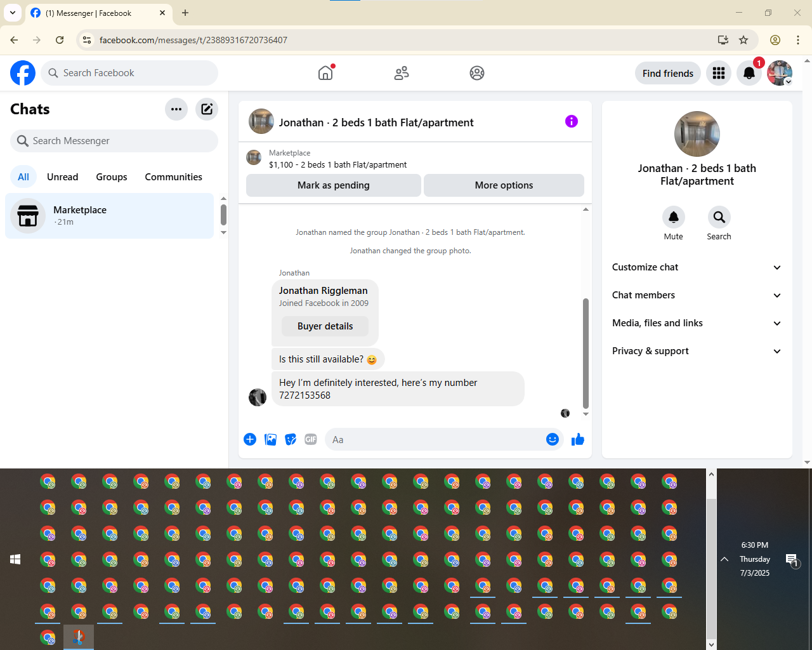The width and height of the screenshot is (812, 650).
Task: Open the apps grid menu icon
Action: (x=719, y=73)
